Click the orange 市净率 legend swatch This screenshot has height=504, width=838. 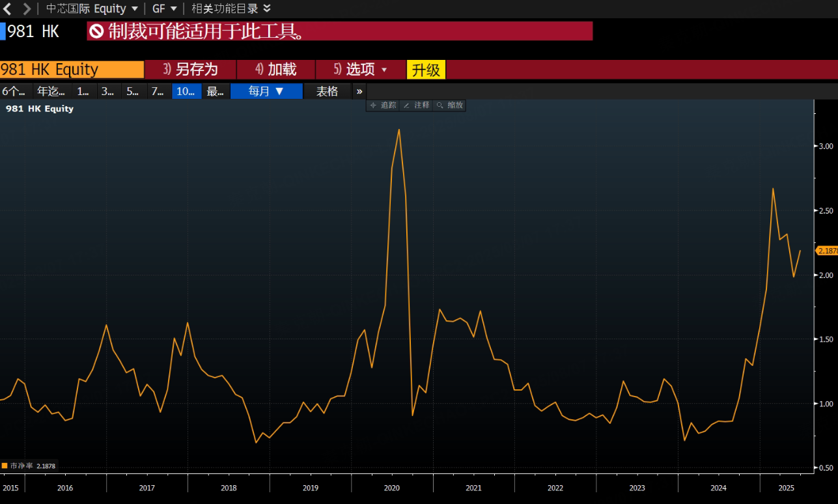5,466
